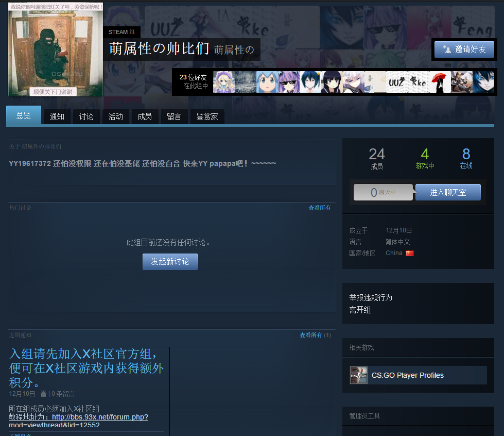
Task: Click 查看所有 next to 热门讨论
Action: click(319, 207)
